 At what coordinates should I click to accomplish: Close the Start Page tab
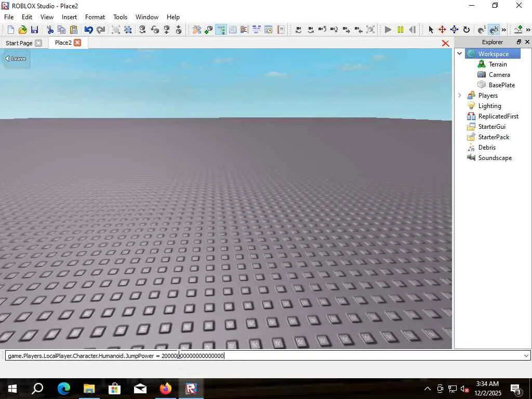(38, 43)
